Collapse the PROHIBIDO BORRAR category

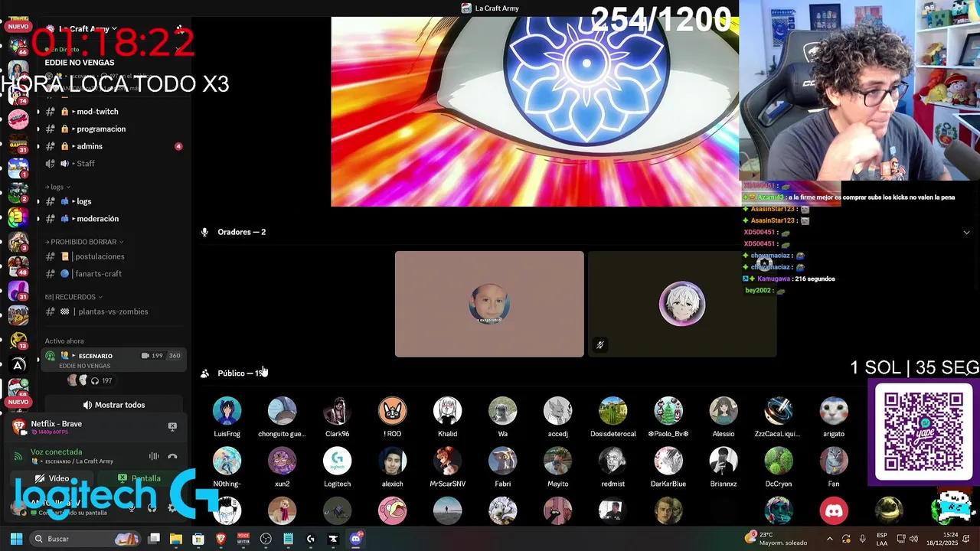[x=84, y=242]
